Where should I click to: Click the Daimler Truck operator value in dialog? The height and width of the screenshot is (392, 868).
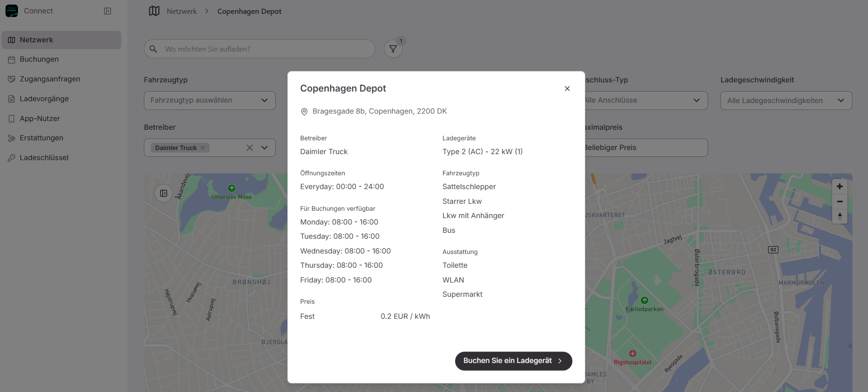coord(324,152)
